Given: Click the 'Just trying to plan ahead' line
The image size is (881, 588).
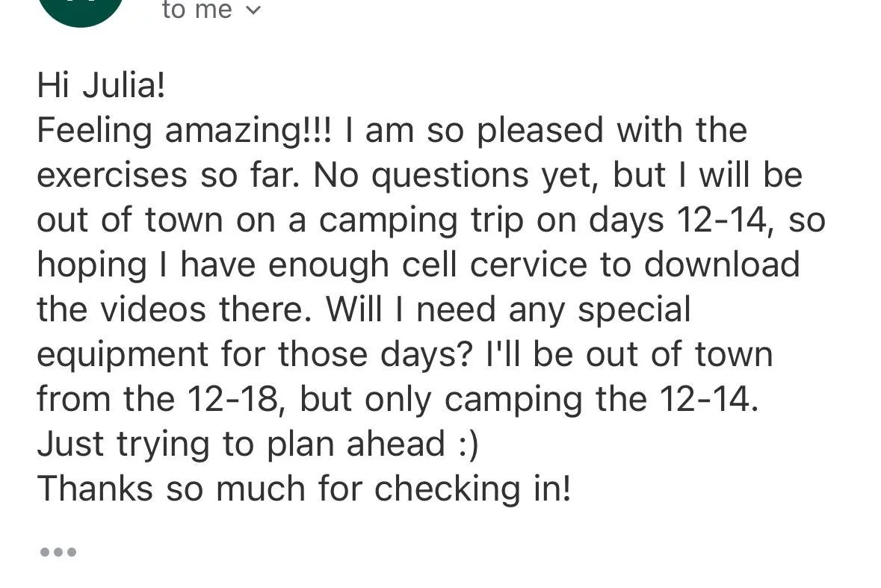Looking at the screenshot, I should click(x=241, y=445).
